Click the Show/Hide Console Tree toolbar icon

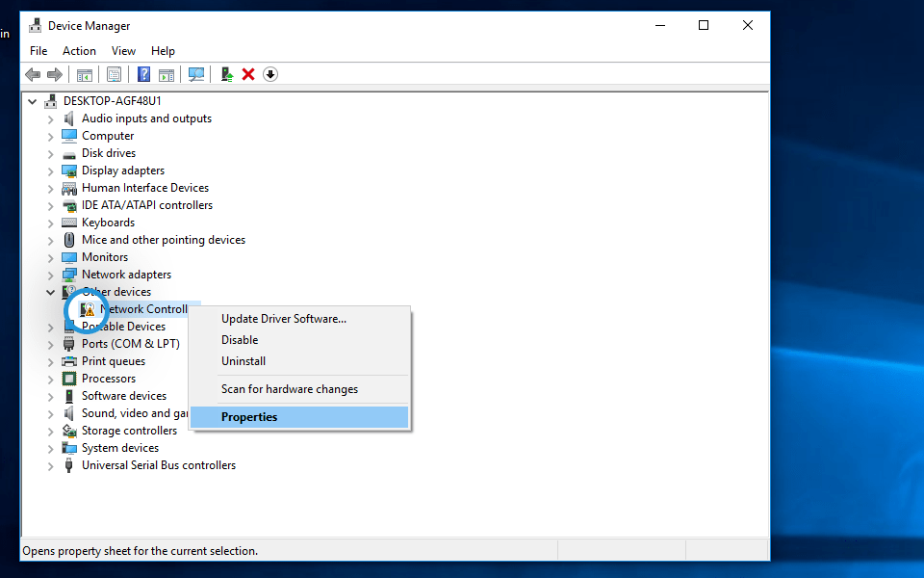[84, 74]
